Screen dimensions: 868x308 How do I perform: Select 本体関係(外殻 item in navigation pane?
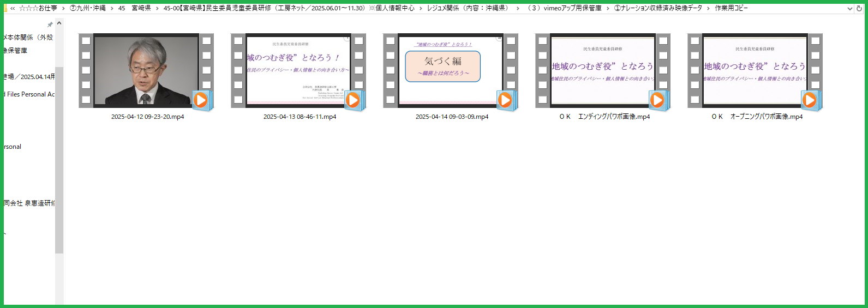[28, 37]
